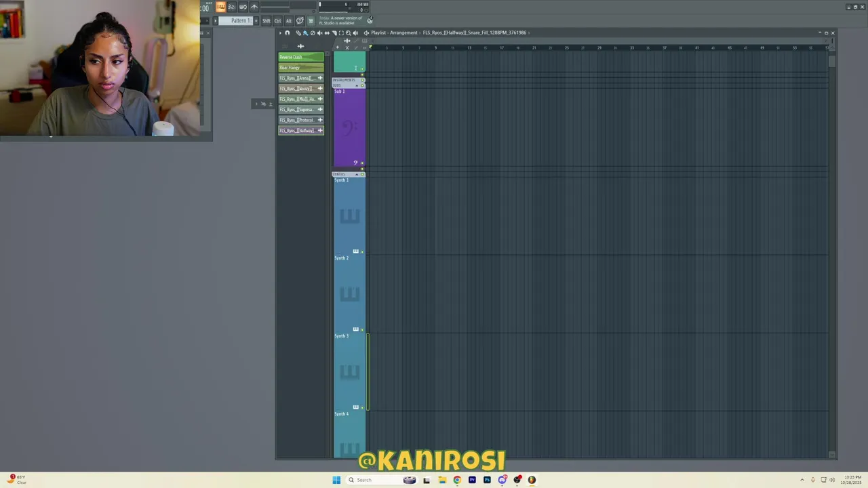The width and height of the screenshot is (868, 488).
Task: Toggle mute on the teal top track
Action: 362,69
